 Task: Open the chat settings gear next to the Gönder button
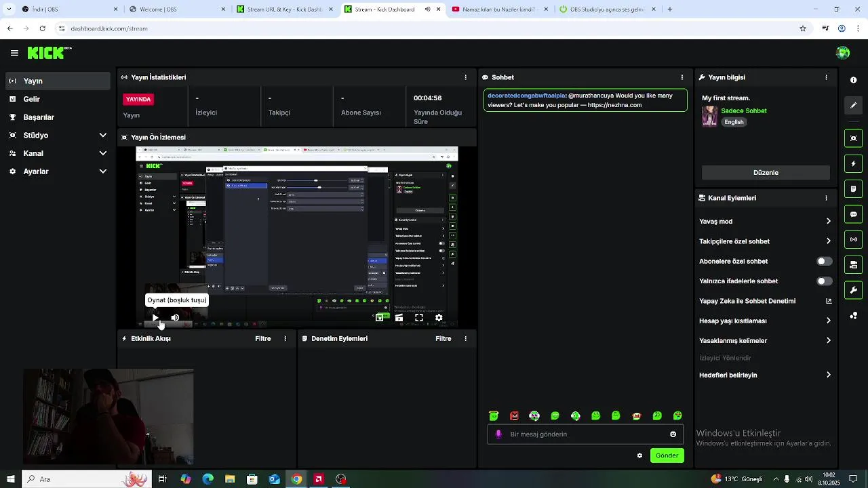pyautogui.click(x=639, y=455)
